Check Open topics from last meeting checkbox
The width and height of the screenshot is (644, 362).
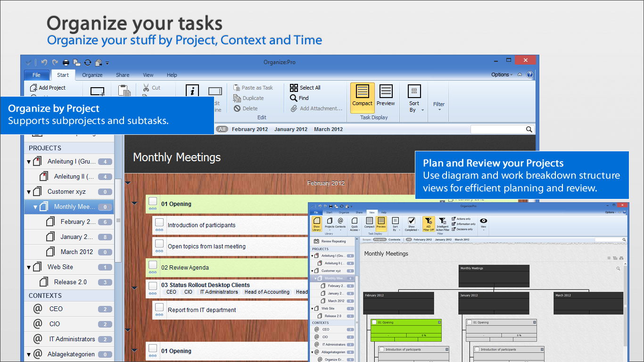(159, 244)
